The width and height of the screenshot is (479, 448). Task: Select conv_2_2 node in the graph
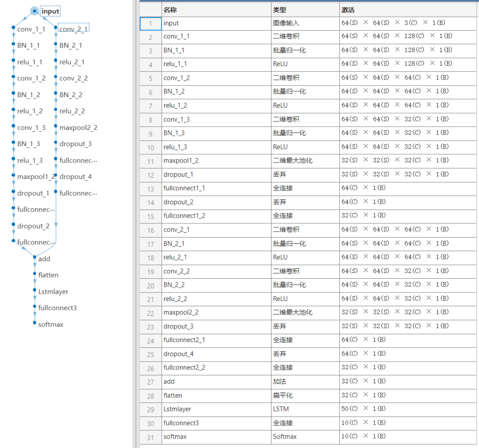tap(73, 78)
